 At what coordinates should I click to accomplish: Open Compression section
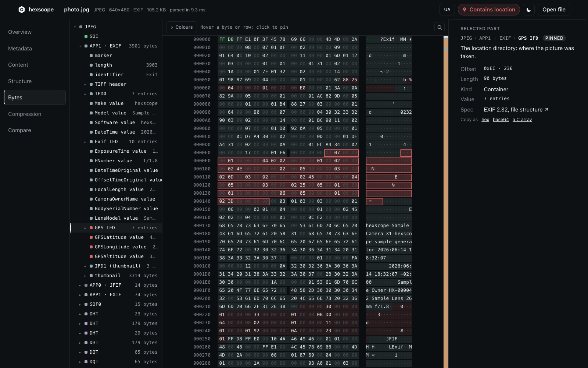(35, 114)
